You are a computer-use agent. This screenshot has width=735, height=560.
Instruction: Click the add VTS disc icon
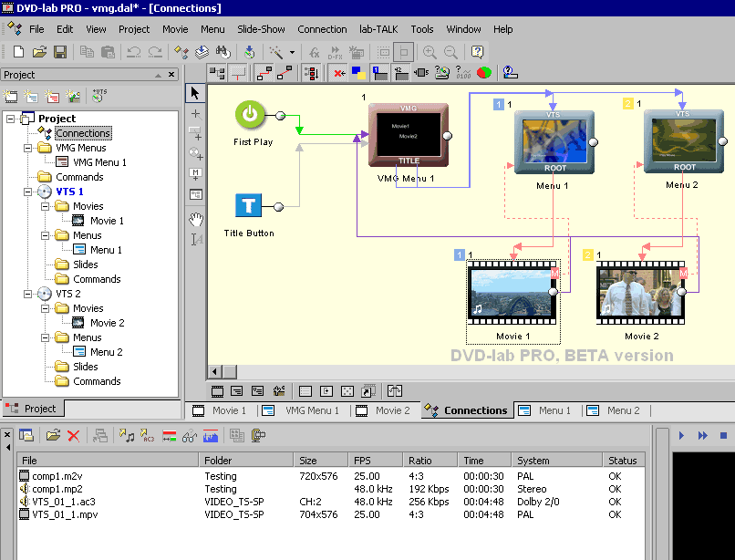(98, 96)
